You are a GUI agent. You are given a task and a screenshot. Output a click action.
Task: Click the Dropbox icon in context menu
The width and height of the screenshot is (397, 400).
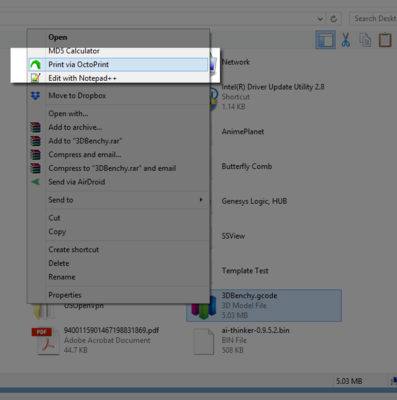coord(35,96)
